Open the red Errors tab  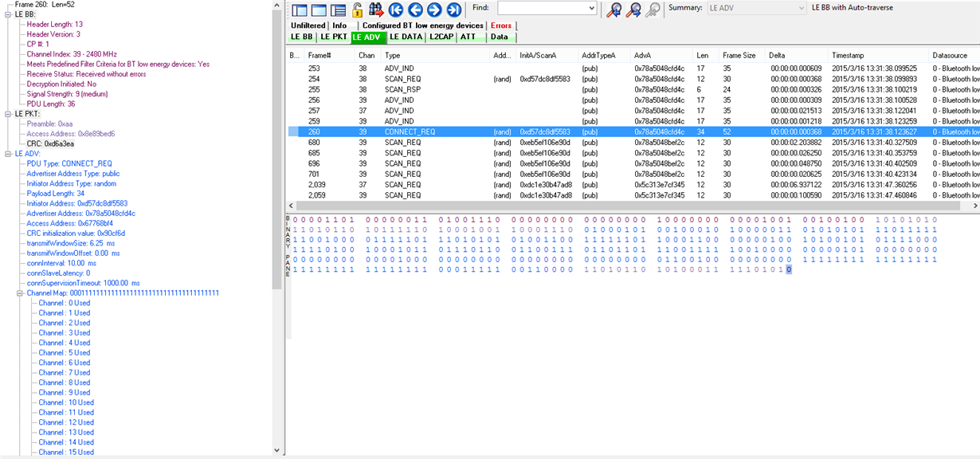pyautogui.click(x=501, y=25)
